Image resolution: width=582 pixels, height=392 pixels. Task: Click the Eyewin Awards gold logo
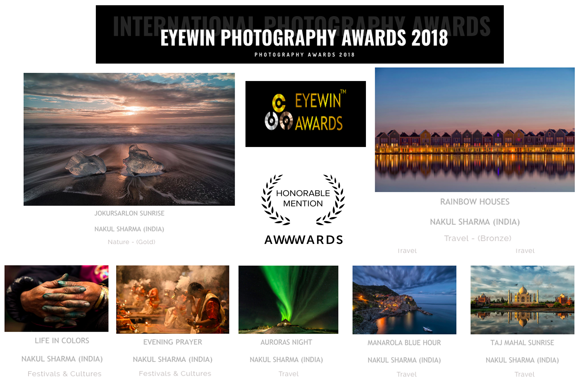click(x=306, y=114)
